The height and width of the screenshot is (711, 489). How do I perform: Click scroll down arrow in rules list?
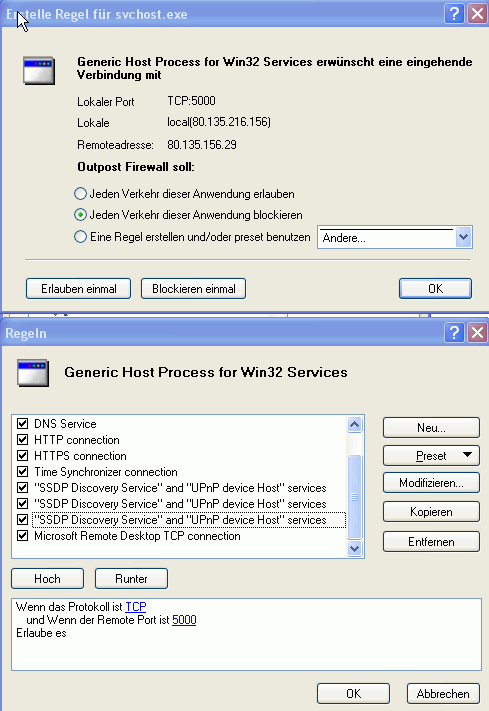354,549
